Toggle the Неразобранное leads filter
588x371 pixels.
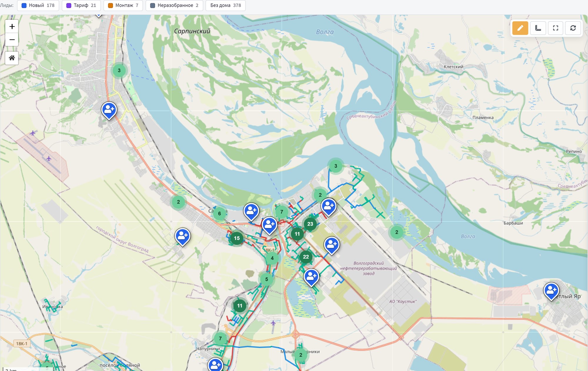(x=174, y=5)
